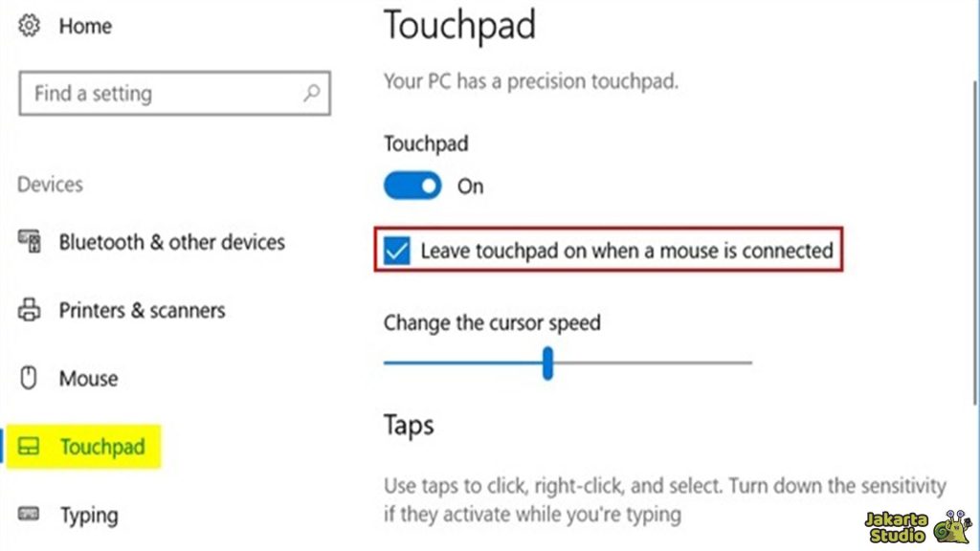Open Printers & scanners settings

[x=143, y=310]
